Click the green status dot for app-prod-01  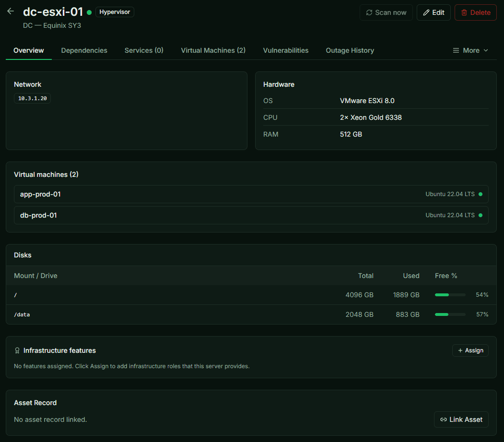(x=481, y=194)
